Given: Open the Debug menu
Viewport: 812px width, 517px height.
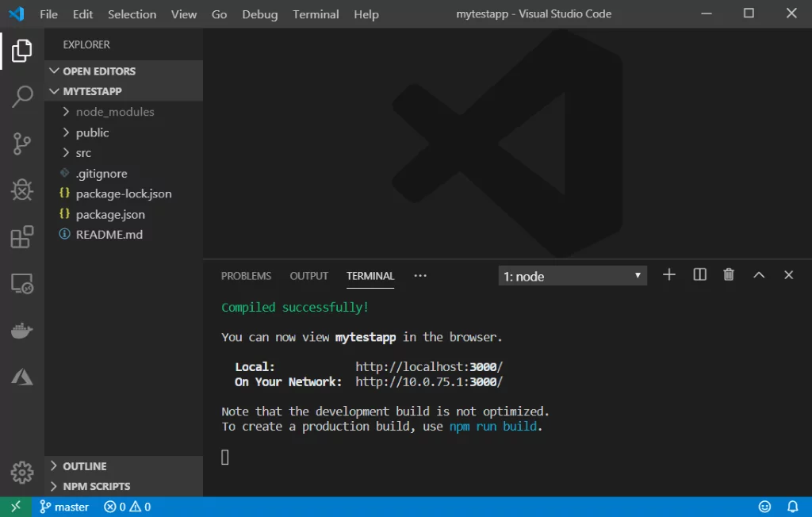Looking at the screenshot, I should (x=260, y=14).
